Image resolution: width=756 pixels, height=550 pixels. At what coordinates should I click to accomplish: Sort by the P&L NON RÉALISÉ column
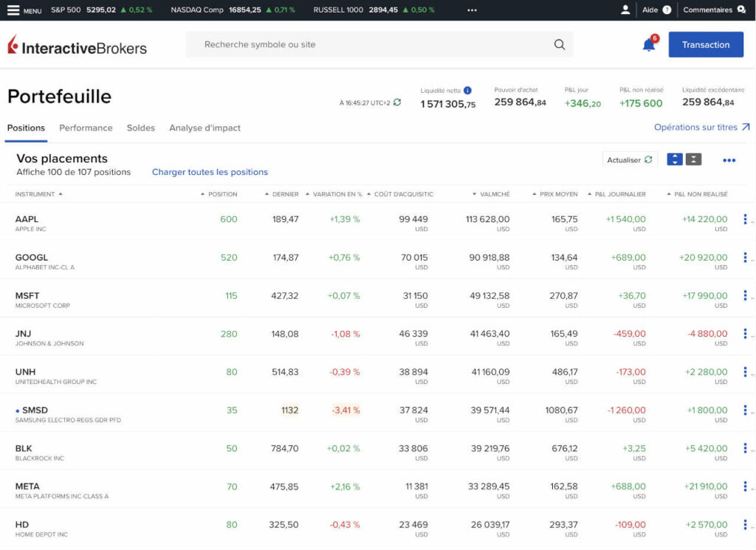pos(697,194)
